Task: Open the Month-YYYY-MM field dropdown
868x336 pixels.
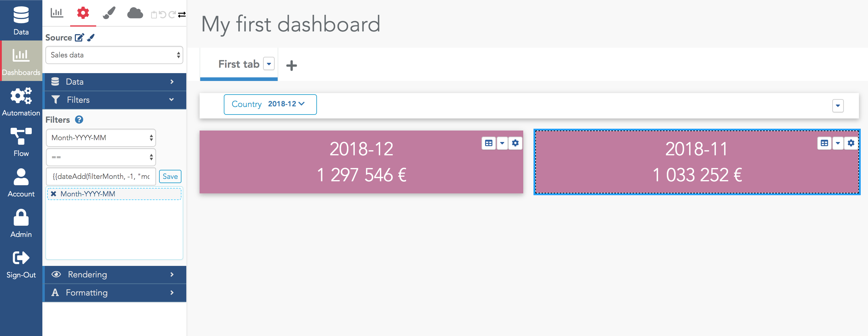Action: pyautogui.click(x=101, y=138)
